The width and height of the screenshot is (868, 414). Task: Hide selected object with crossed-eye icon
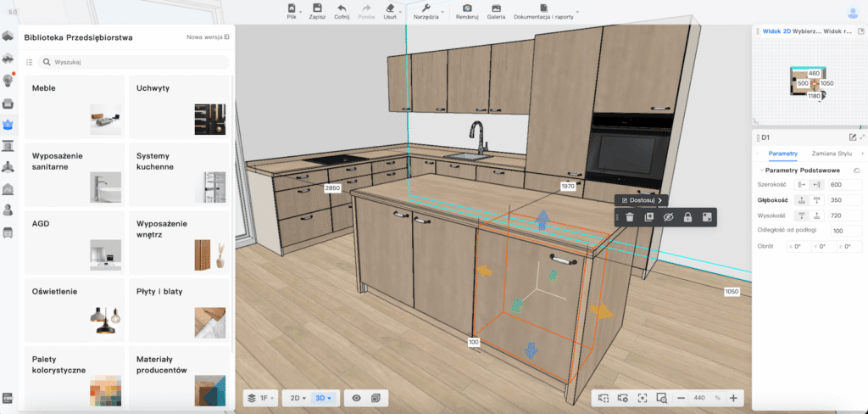pyautogui.click(x=668, y=217)
